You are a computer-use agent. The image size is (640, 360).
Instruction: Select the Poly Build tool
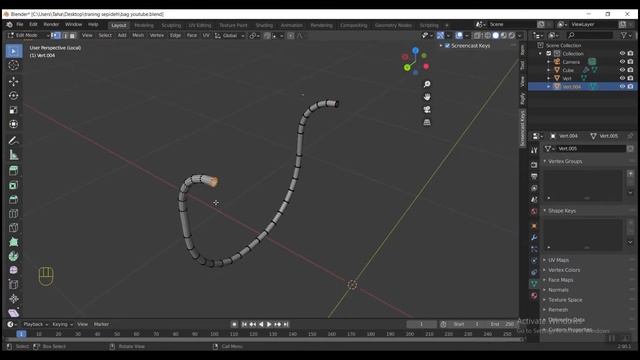(x=13, y=242)
